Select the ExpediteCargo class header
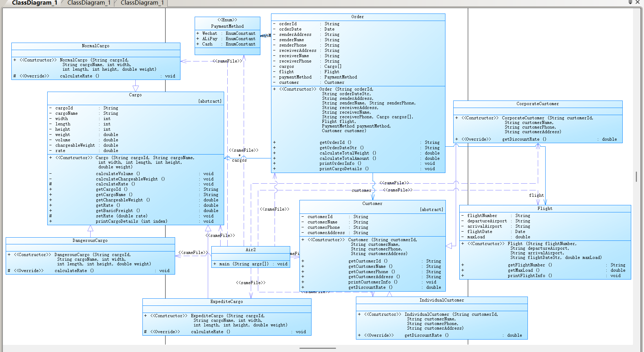The image size is (644, 352). tap(227, 302)
